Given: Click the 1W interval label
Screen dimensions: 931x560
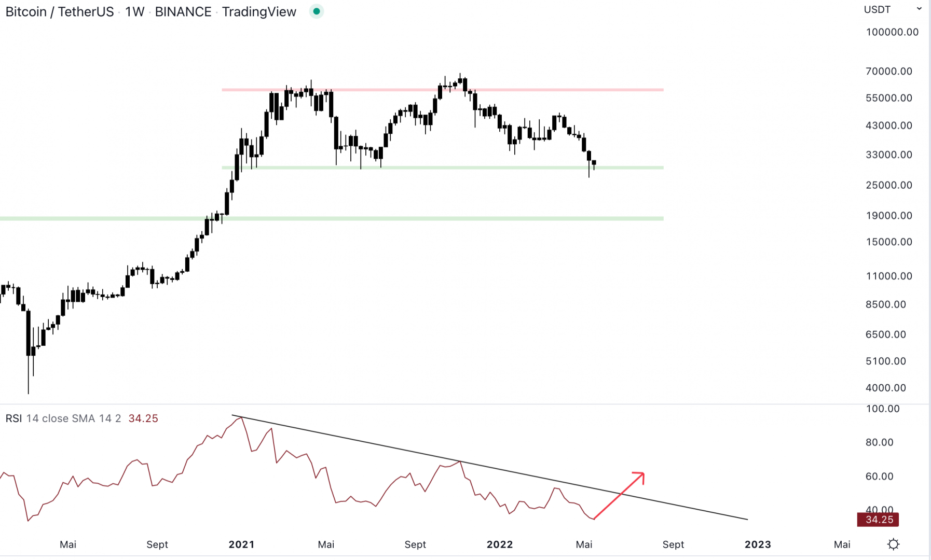Looking at the screenshot, I should point(135,11).
